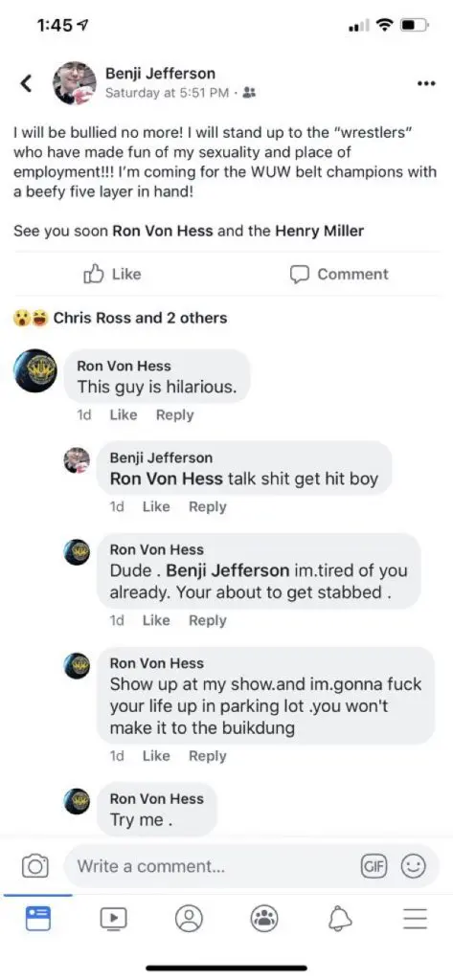Open the Profile tab icon

point(189,918)
